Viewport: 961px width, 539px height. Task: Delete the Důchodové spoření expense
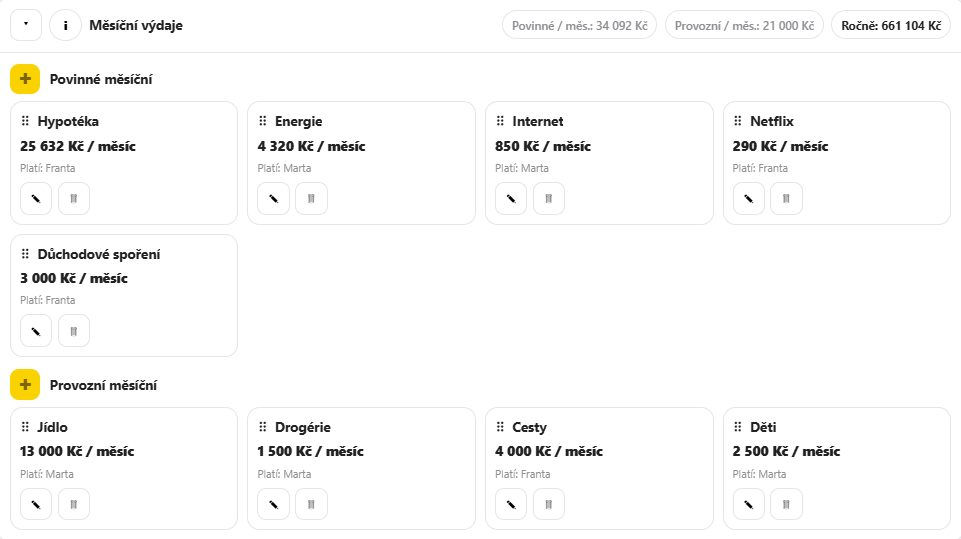pyautogui.click(x=74, y=331)
